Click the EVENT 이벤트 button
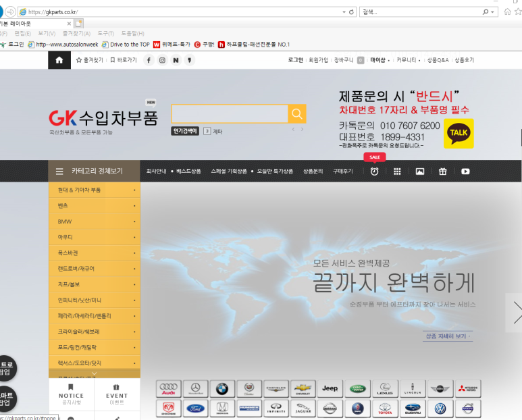Viewport: 522px width, 420px height. tap(117, 395)
